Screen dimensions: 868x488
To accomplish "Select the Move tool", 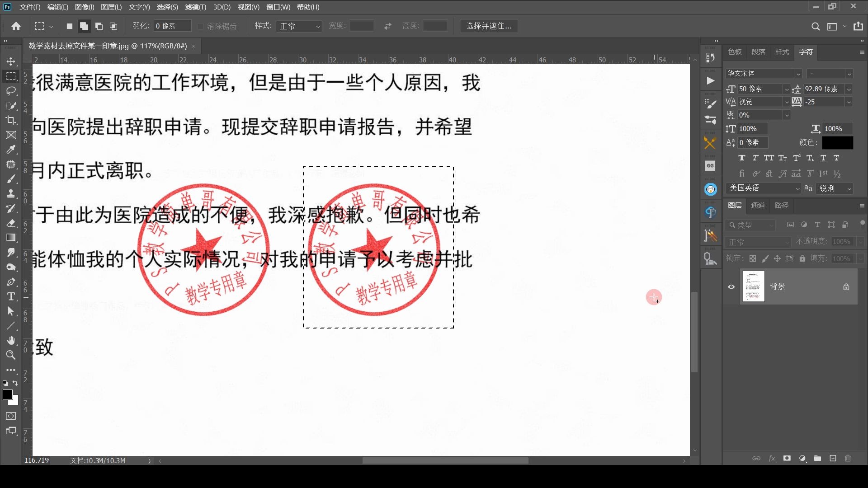I will 11,61.
